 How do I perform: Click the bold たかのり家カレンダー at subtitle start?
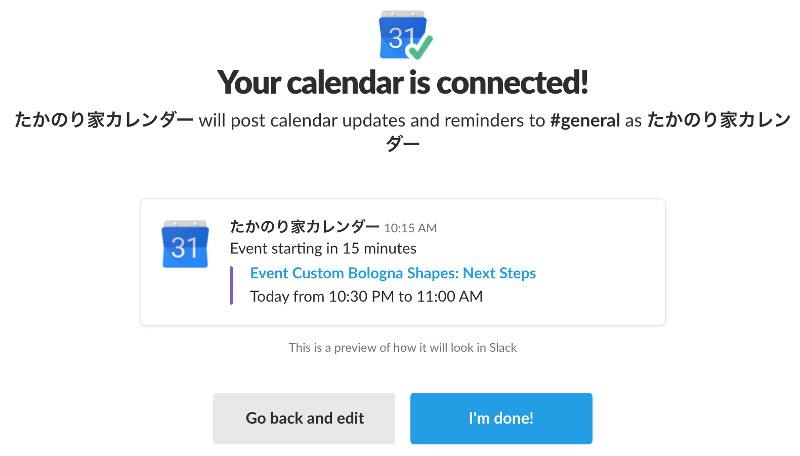[x=104, y=120]
